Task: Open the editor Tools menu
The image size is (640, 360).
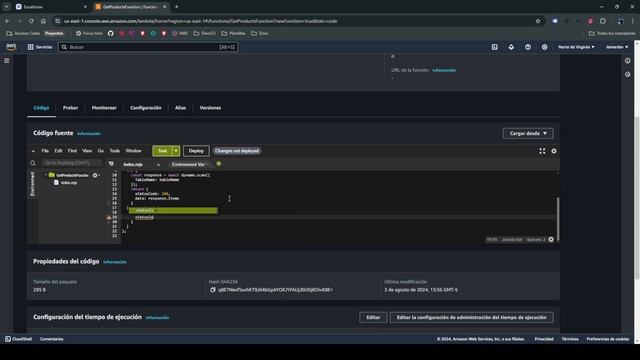Action: [x=115, y=151]
